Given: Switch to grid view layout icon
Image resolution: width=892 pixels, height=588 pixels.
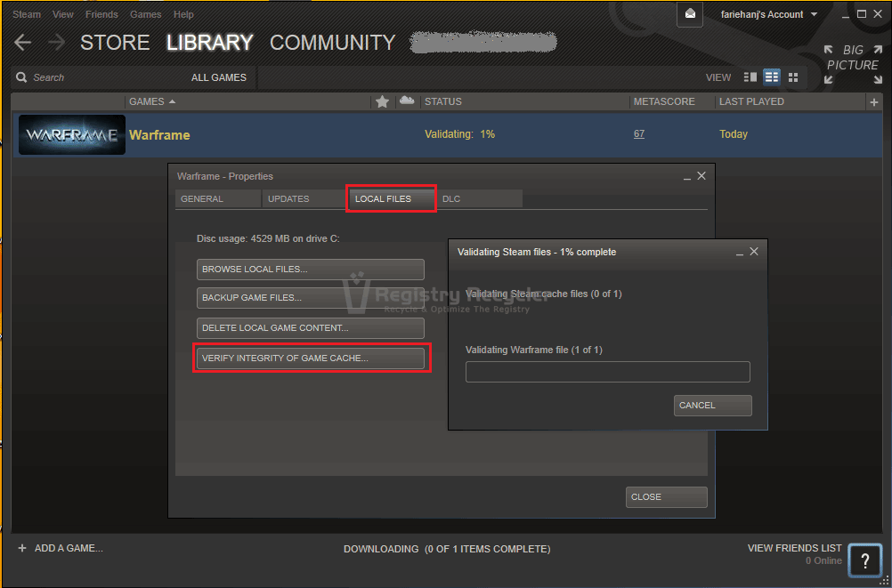Looking at the screenshot, I should point(793,77).
